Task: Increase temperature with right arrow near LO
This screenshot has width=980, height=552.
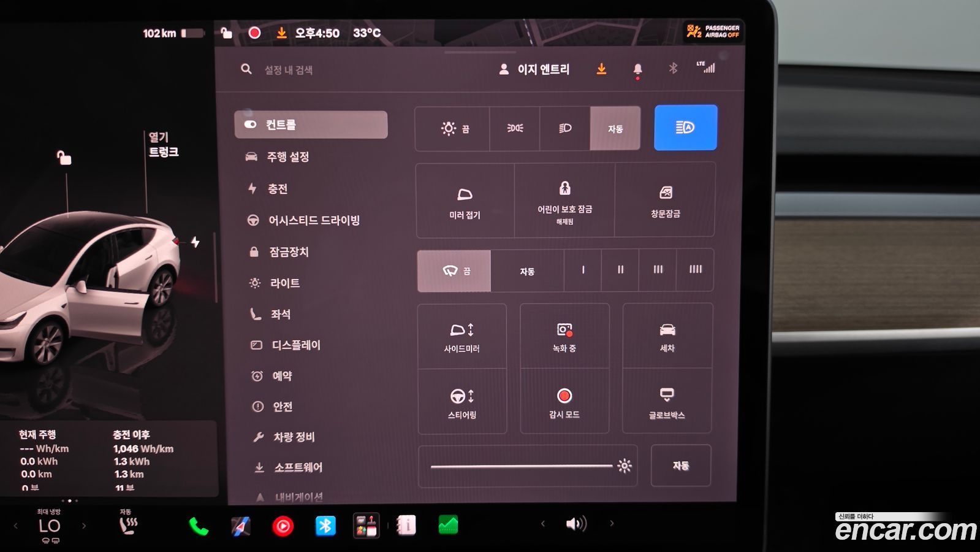Action: tap(84, 526)
